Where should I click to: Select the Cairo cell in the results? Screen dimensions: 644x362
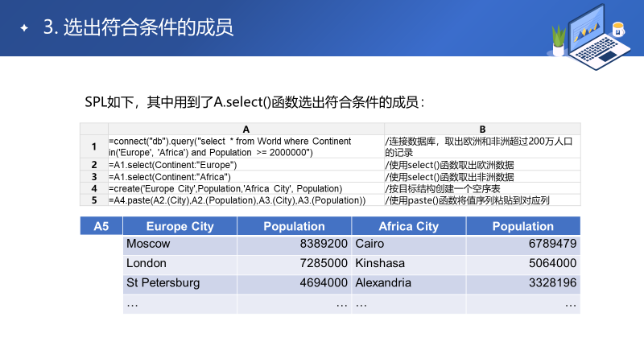pos(370,244)
